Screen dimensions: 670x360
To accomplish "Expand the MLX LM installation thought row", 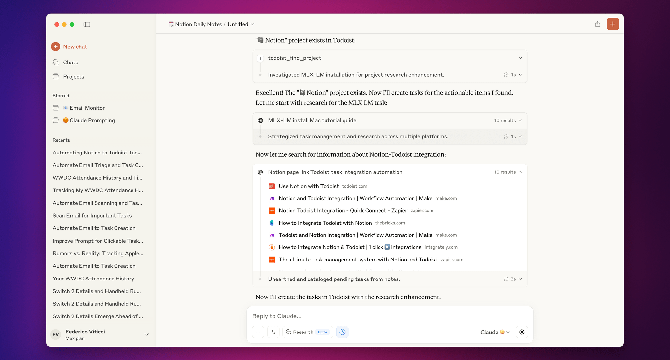I will pos(390,75).
